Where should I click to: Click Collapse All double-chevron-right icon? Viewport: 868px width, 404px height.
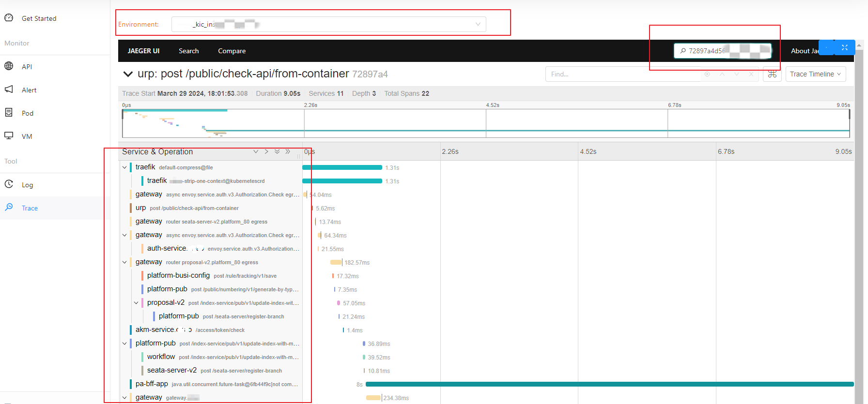288,151
